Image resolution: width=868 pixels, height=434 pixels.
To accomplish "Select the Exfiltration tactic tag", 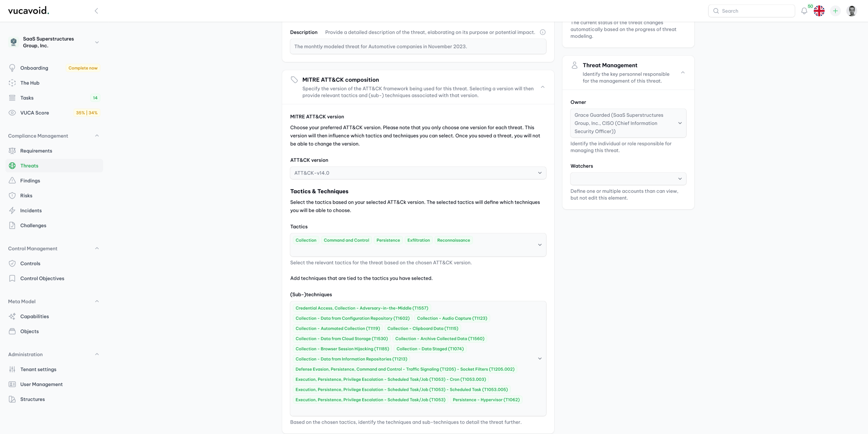I will coord(418,240).
